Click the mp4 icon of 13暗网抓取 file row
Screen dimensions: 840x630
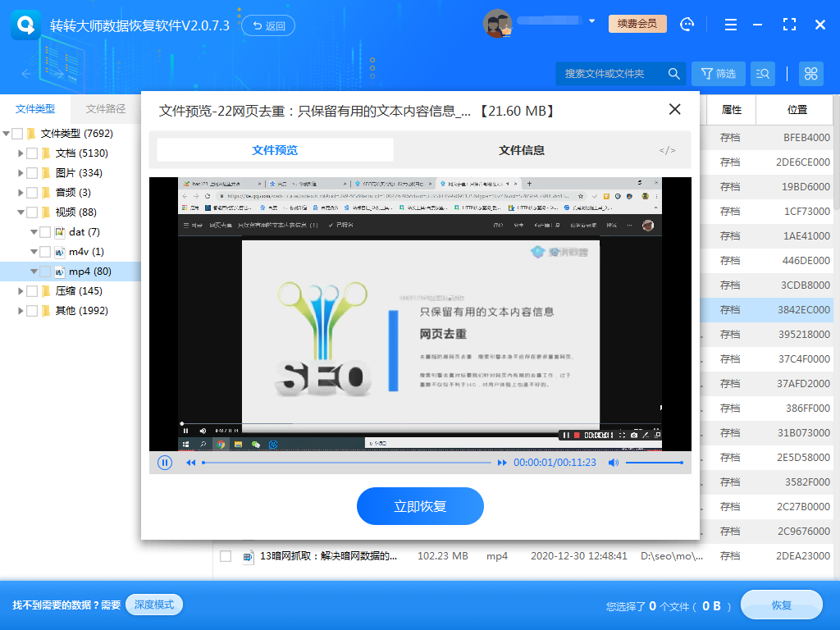[x=248, y=556]
